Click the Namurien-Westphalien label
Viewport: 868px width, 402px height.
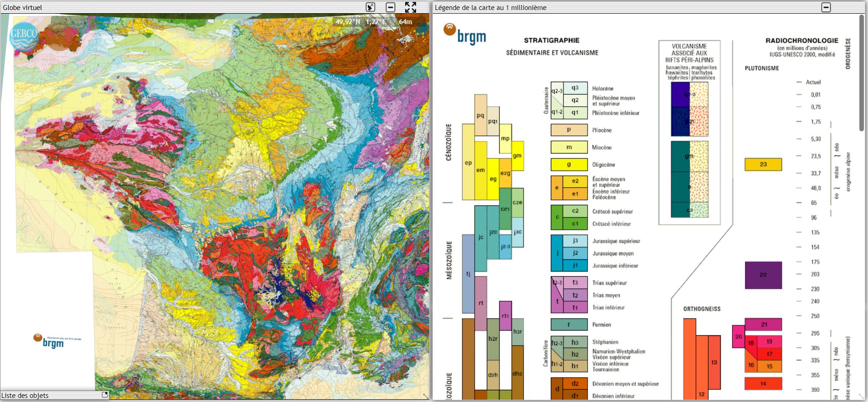point(618,352)
